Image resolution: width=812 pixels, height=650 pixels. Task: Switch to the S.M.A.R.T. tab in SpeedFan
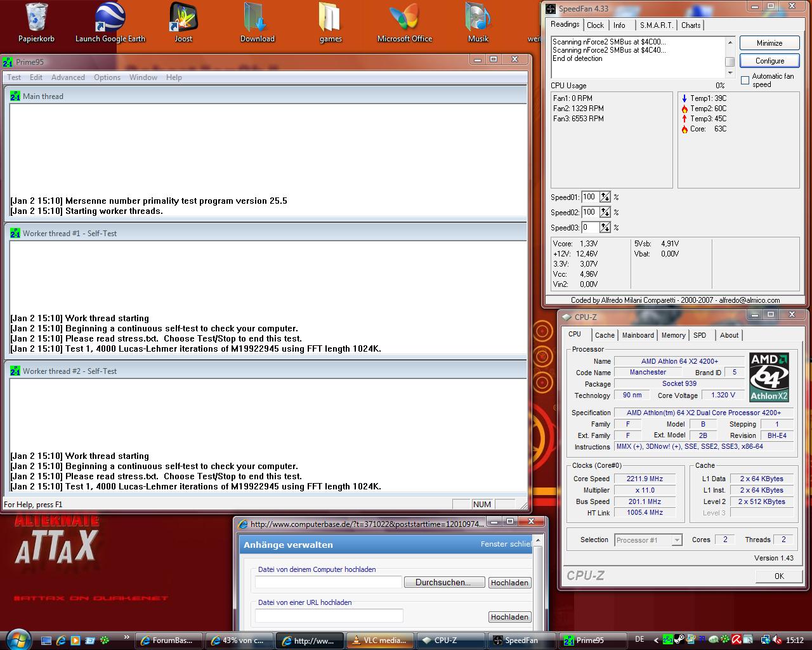pos(656,25)
